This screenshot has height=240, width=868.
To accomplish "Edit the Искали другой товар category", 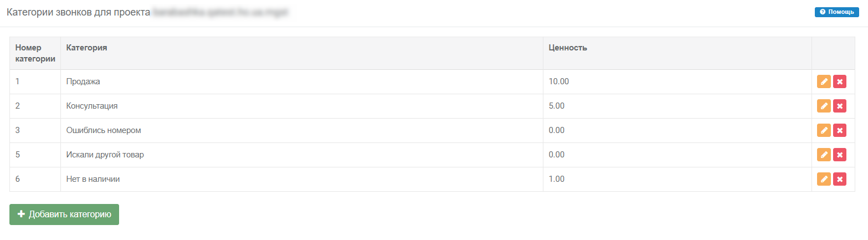I will click(x=824, y=155).
